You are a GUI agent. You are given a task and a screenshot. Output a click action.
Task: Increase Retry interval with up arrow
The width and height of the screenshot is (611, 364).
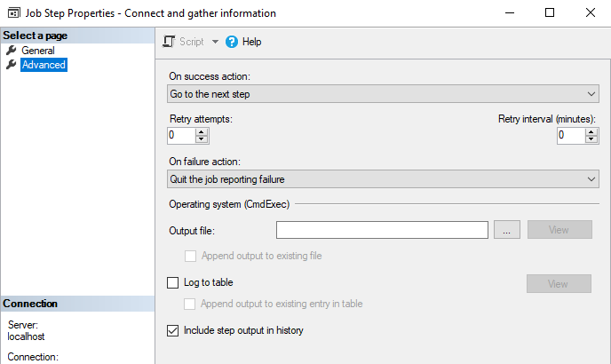tap(591, 132)
